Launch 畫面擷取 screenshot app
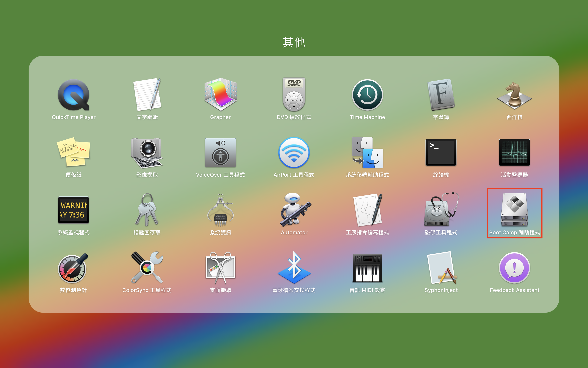 click(220, 268)
